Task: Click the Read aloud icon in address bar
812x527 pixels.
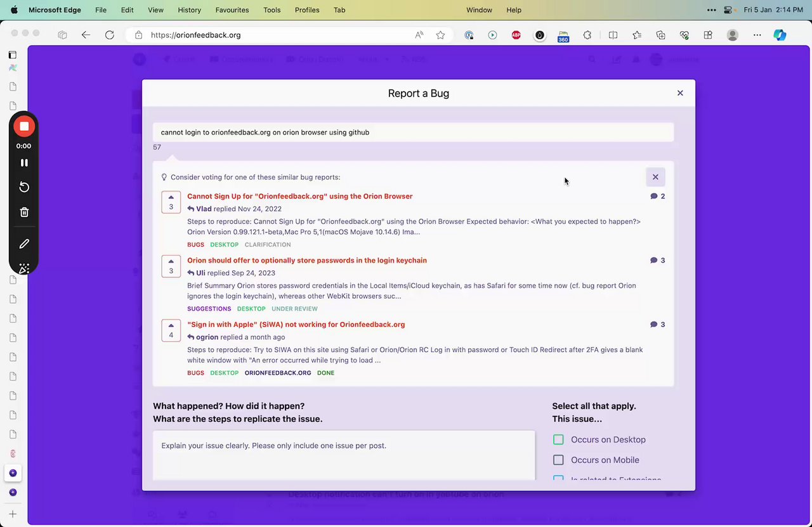Action: coord(419,36)
